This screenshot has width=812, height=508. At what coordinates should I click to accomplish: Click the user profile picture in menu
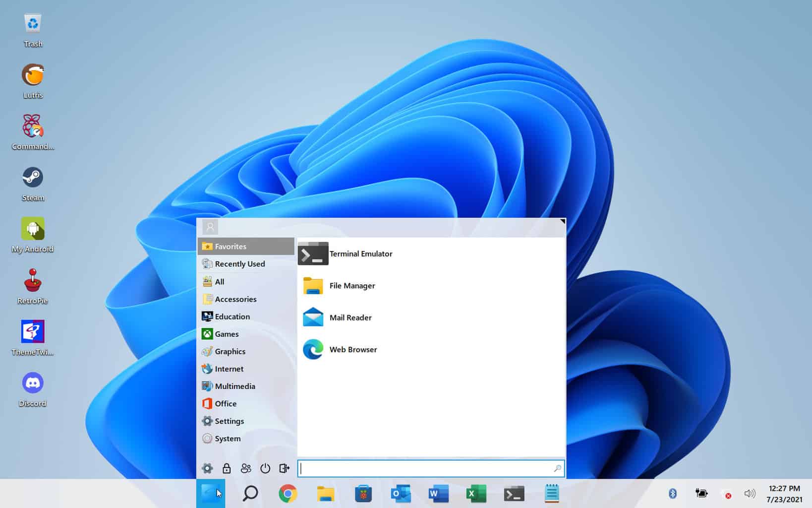point(210,227)
